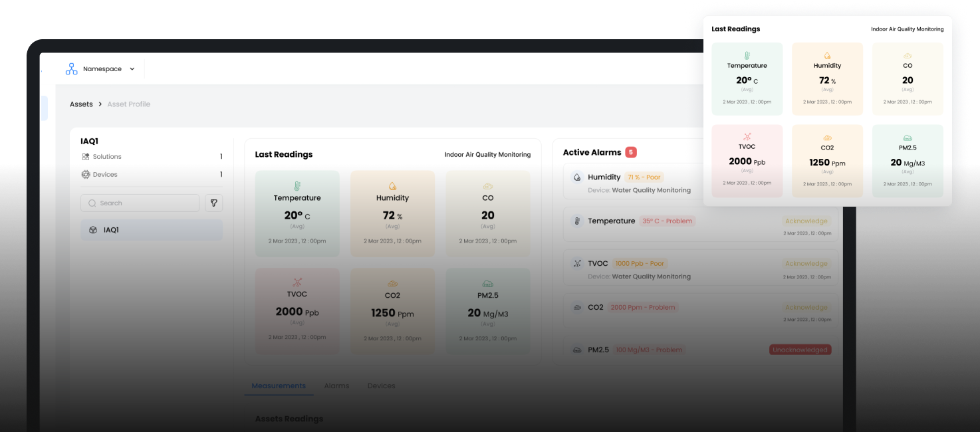Click the thermometer icon in the dashboard Temperature card

tap(297, 186)
